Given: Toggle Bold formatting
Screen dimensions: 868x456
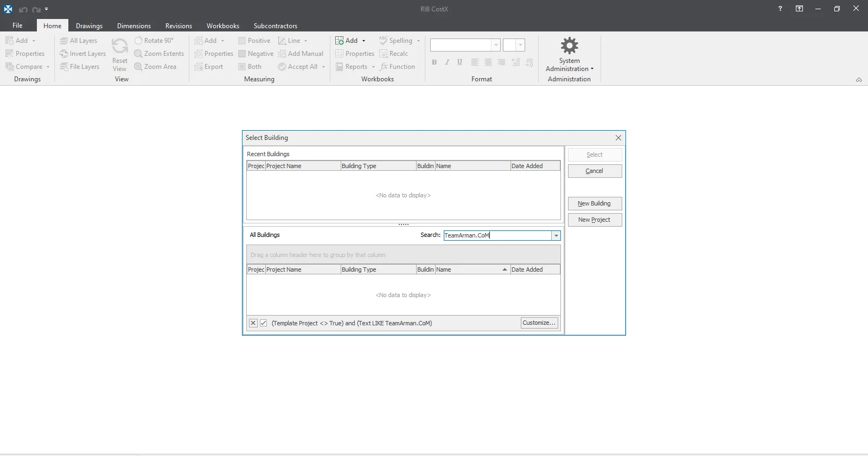Looking at the screenshot, I should 434,62.
